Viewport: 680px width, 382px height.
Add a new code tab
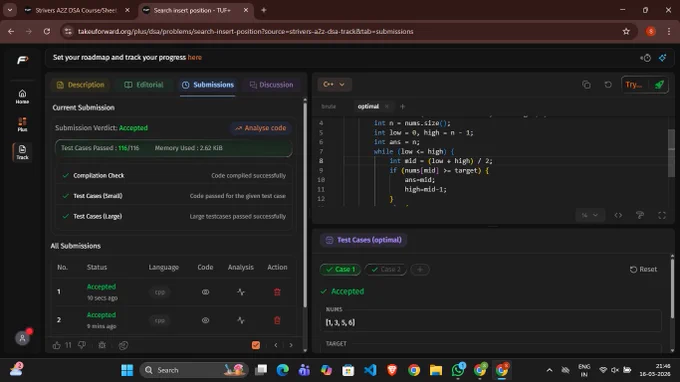point(402,106)
